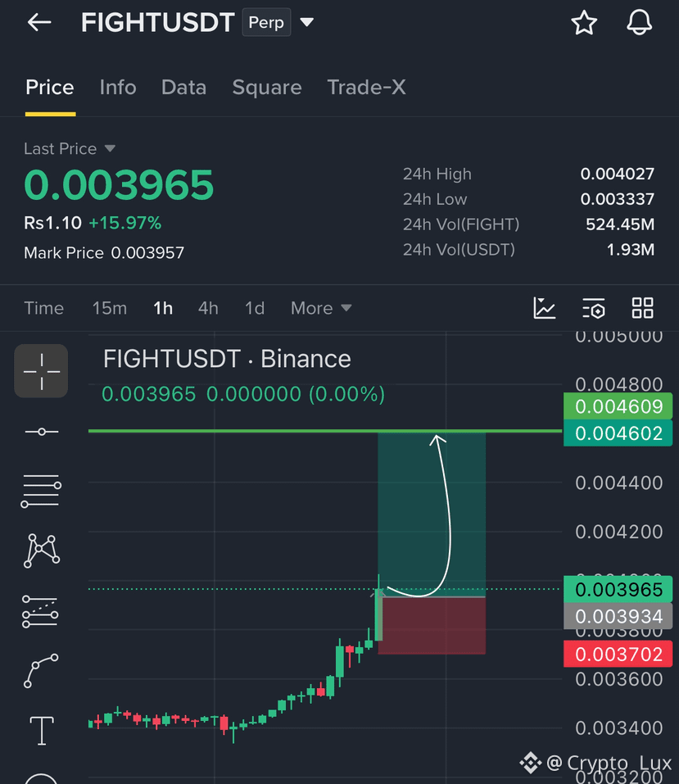Image resolution: width=679 pixels, height=784 pixels.
Task: Open the Info tab
Action: click(118, 88)
